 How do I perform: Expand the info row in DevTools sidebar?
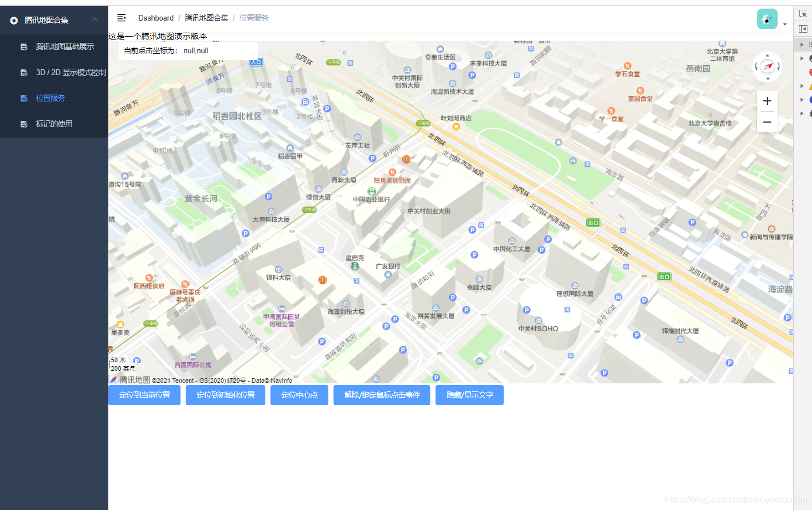802,100
